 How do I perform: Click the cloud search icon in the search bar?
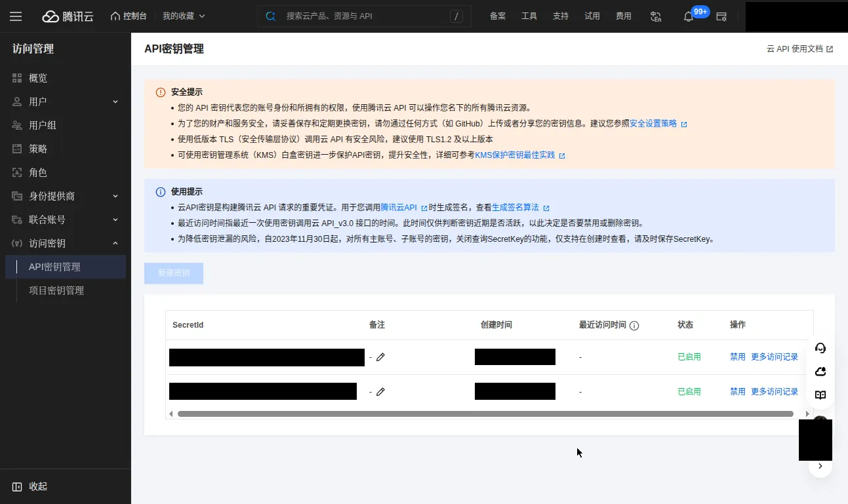[271, 16]
